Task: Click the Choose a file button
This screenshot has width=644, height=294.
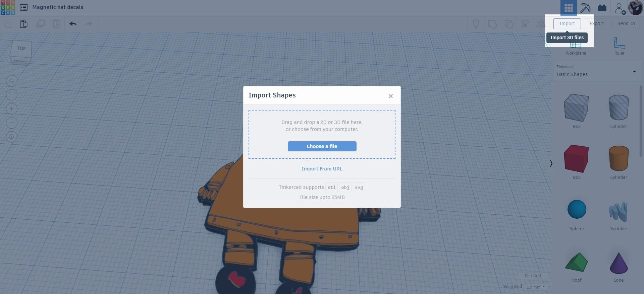Action: pos(322,146)
